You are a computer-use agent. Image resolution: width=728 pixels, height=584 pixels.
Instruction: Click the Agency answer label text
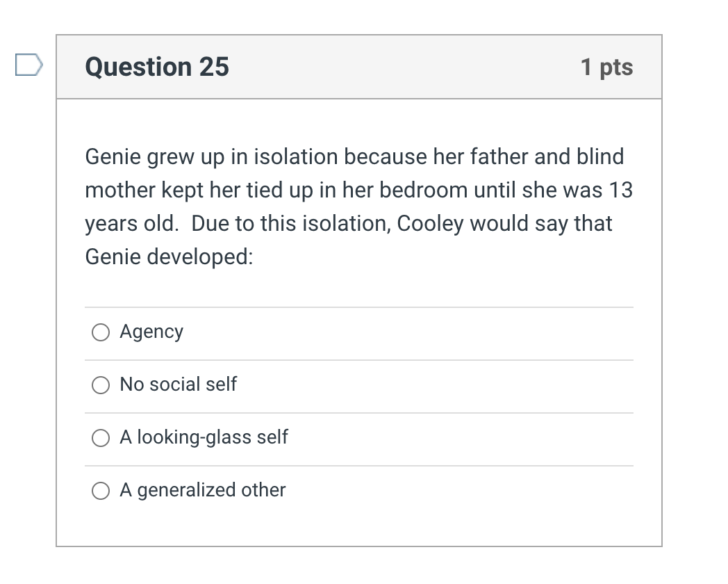pyautogui.click(x=151, y=332)
